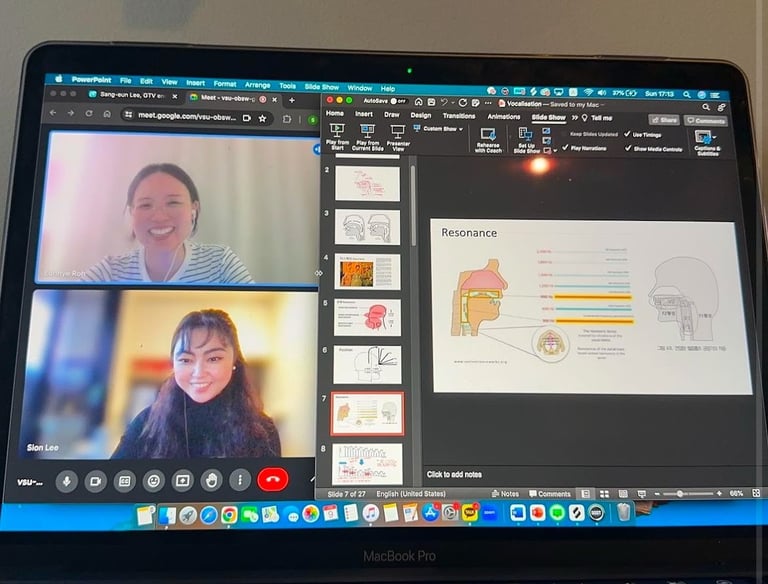Raise hand in Google Meet

[x=211, y=480]
